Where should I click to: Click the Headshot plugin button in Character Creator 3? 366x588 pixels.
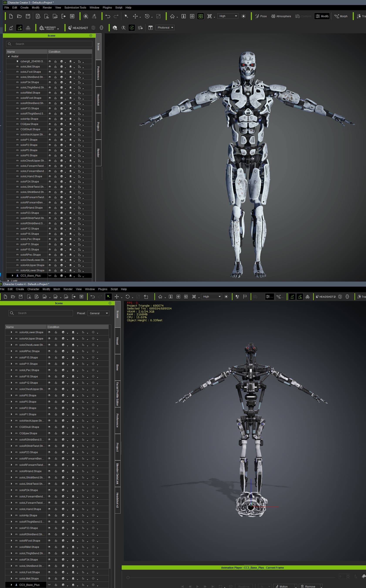click(x=78, y=28)
